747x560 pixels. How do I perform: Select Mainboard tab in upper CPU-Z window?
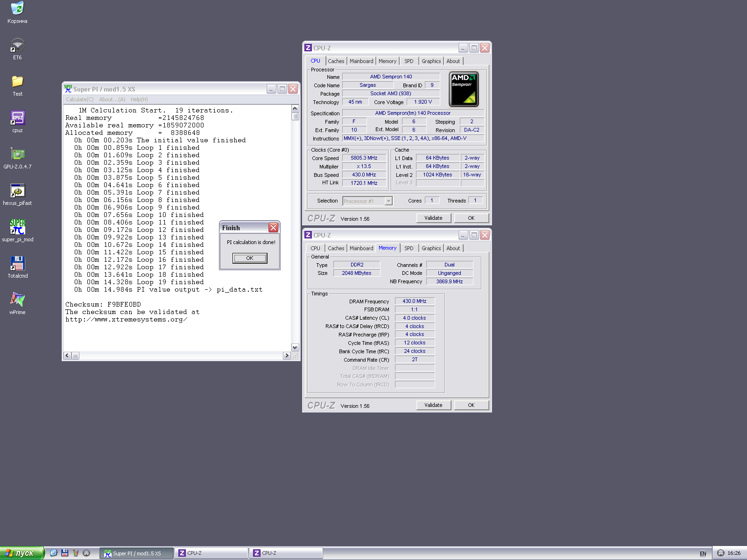pos(361,61)
